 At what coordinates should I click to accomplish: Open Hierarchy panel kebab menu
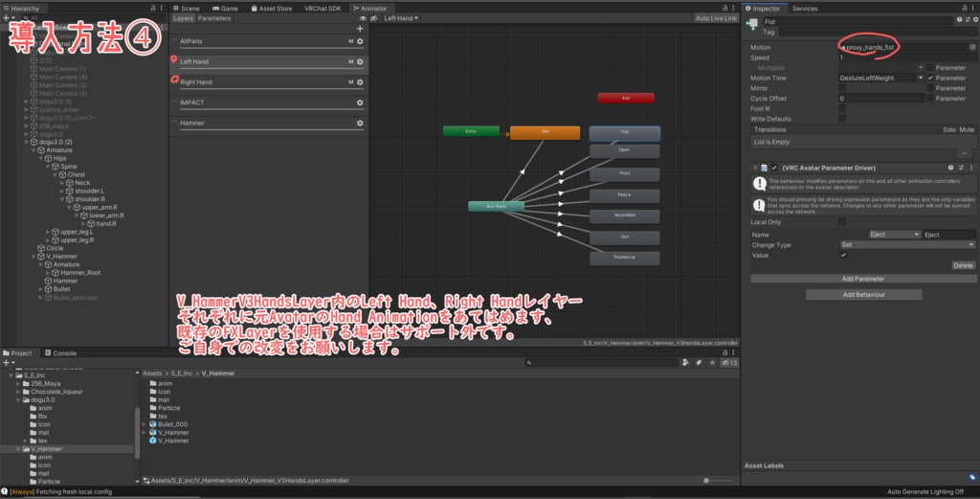[162, 8]
